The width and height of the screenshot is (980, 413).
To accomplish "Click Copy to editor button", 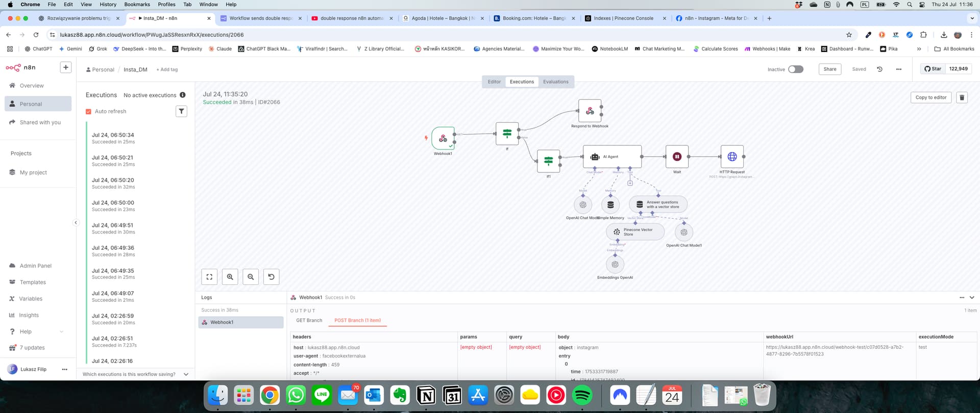I will 930,97.
